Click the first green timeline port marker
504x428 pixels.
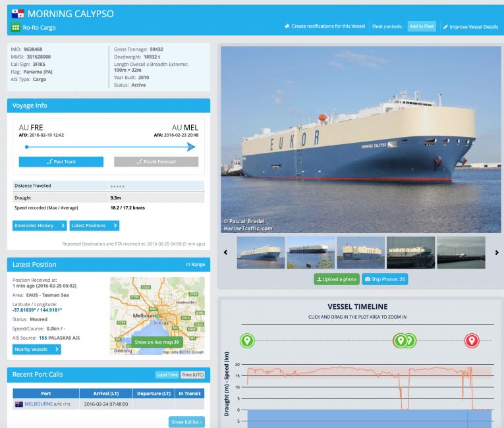247,340
